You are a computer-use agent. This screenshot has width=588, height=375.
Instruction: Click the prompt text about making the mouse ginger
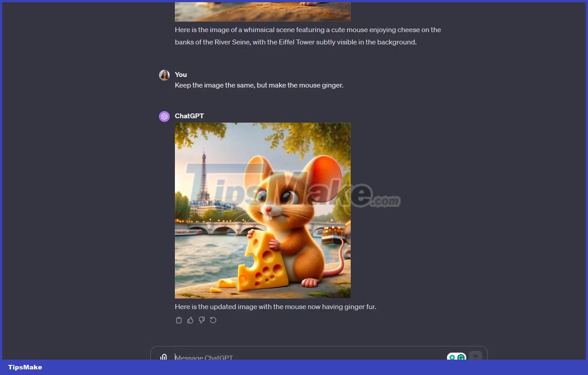click(259, 85)
